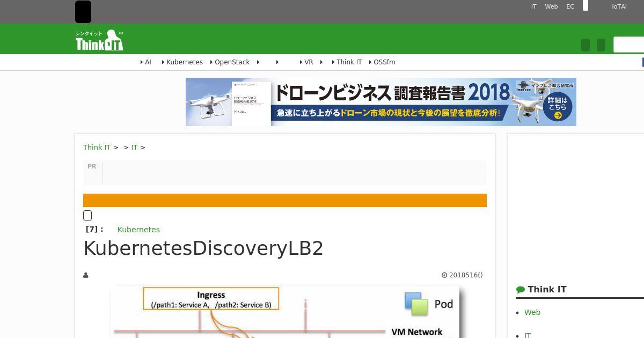Click the article title KubernetesDiscoveryLB2
Viewport: 644px width, 338px height.
(203, 248)
